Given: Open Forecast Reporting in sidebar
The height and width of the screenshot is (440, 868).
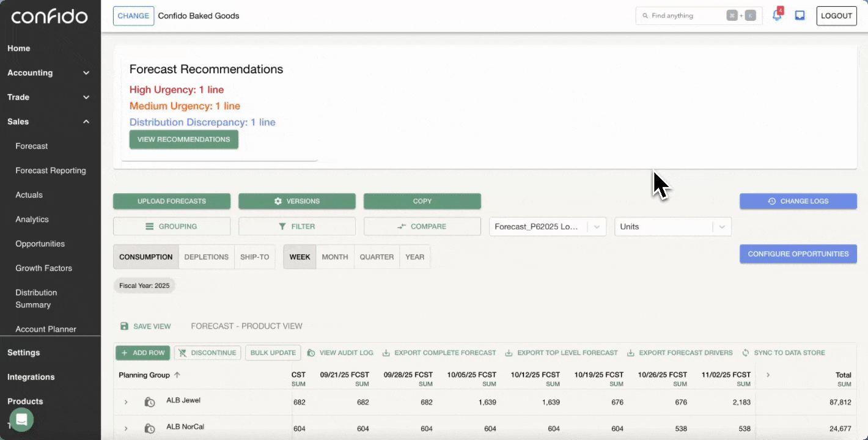Looking at the screenshot, I should (51, 170).
